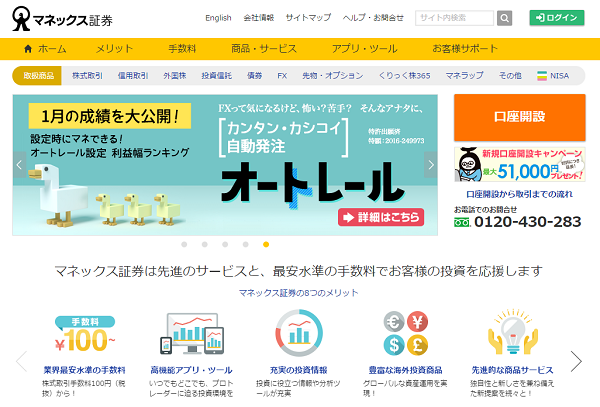Show next banner slide arrow
The image size is (600, 407).
pyautogui.click(x=431, y=165)
